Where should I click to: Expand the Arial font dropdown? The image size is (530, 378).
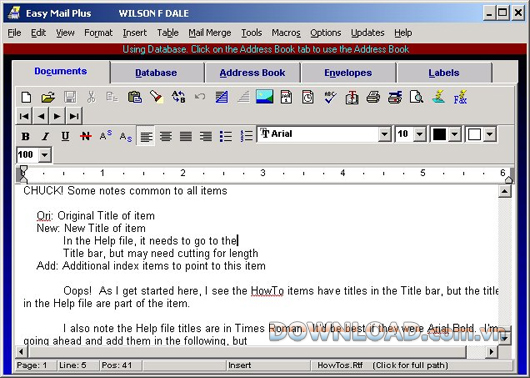click(384, 135)
